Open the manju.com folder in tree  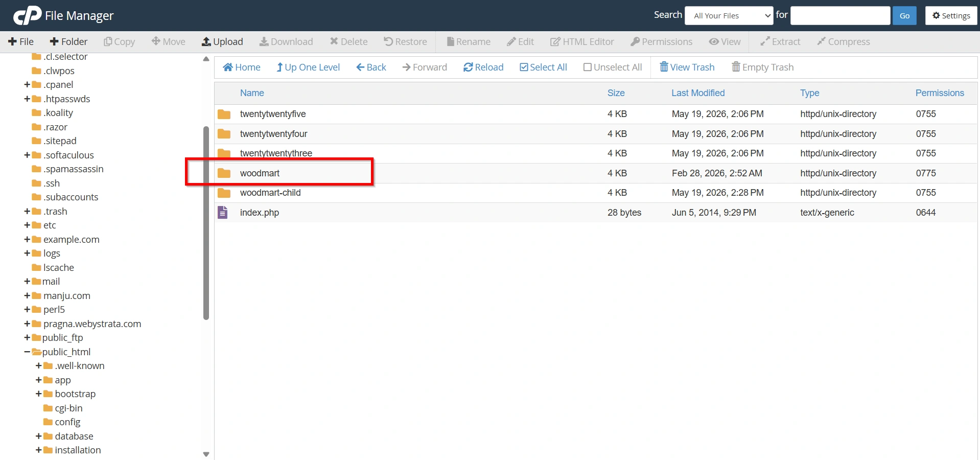pos(61,295)
